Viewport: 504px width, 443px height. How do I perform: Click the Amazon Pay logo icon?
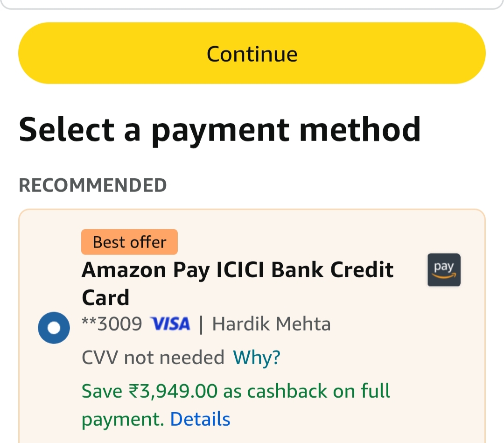(x=444, y=270)
